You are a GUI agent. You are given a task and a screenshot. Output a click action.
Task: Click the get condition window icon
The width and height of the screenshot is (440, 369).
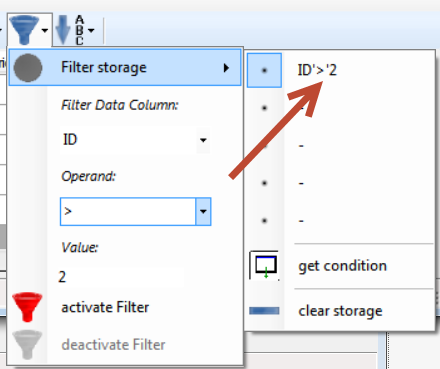pos(264,266)
